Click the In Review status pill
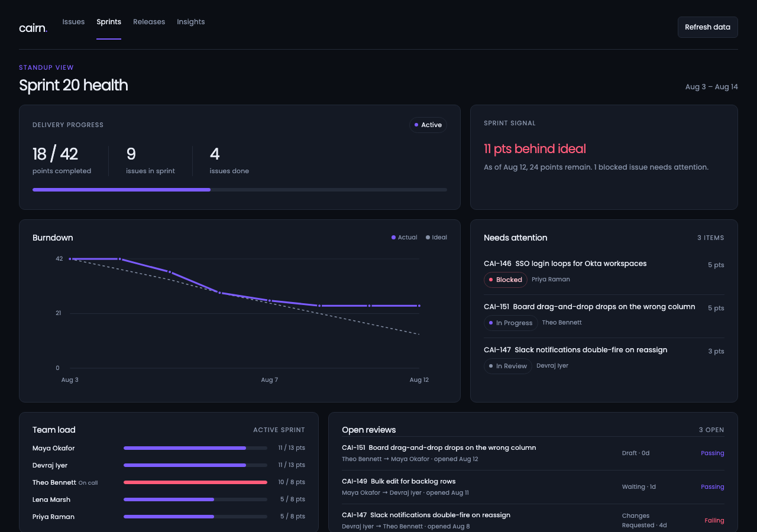 (508, 366)
